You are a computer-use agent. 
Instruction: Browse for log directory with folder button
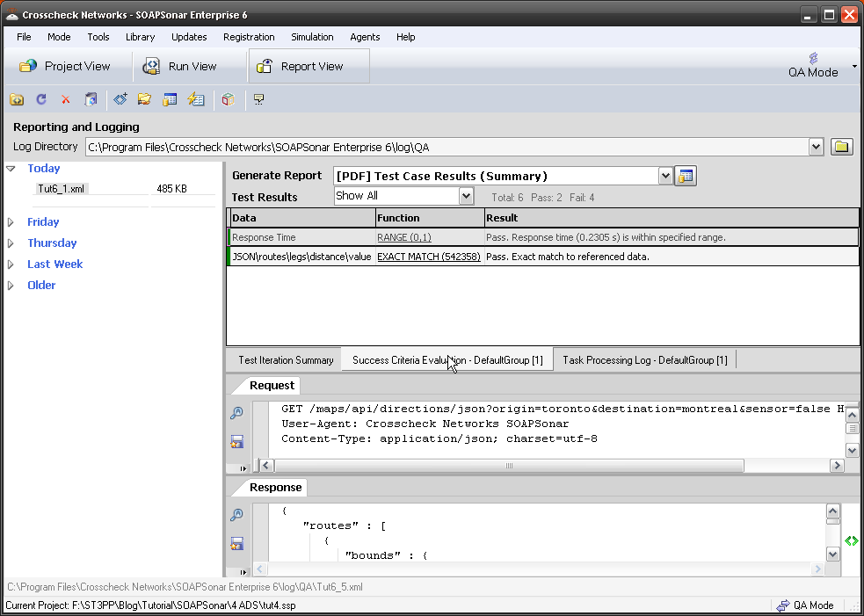(x=841, y=147)
